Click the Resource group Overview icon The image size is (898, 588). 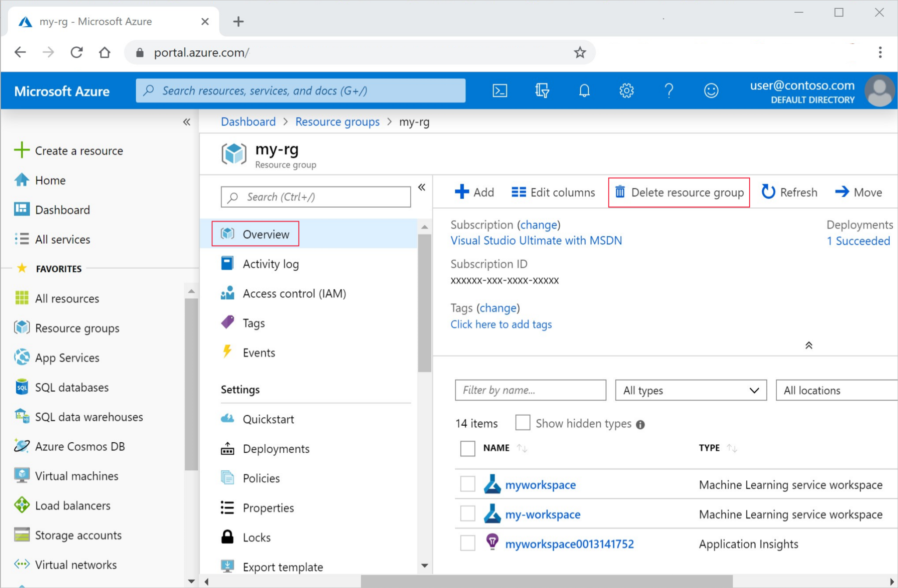[x=227, y=234]
